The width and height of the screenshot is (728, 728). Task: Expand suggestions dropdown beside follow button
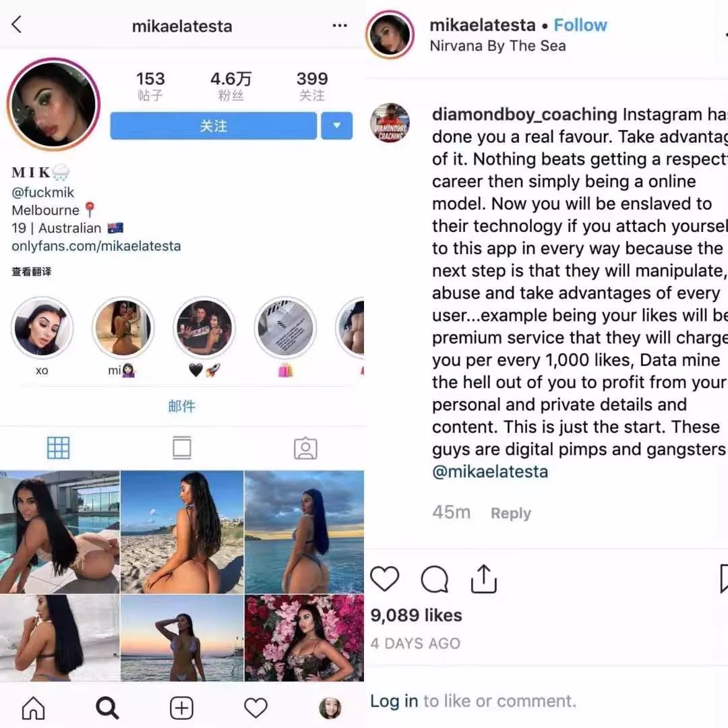(336, 125)
